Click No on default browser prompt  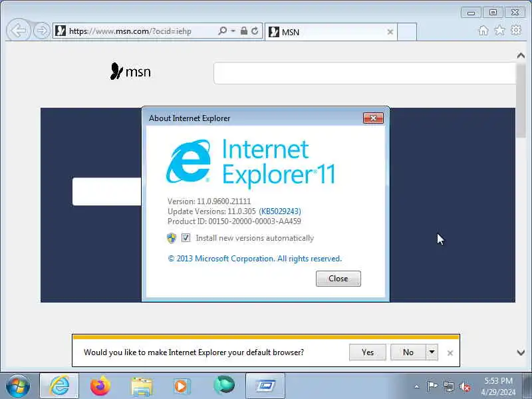(x=408, y=352)
